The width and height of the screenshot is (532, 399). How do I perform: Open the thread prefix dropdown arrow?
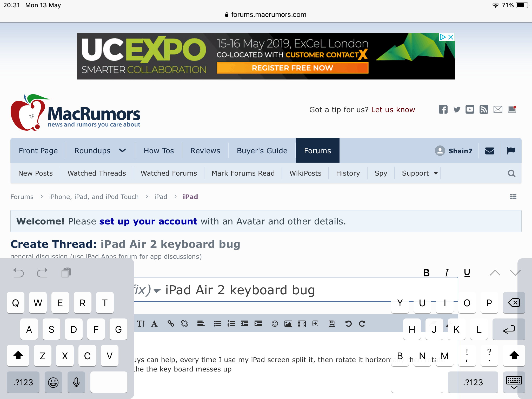click(157, 290)
